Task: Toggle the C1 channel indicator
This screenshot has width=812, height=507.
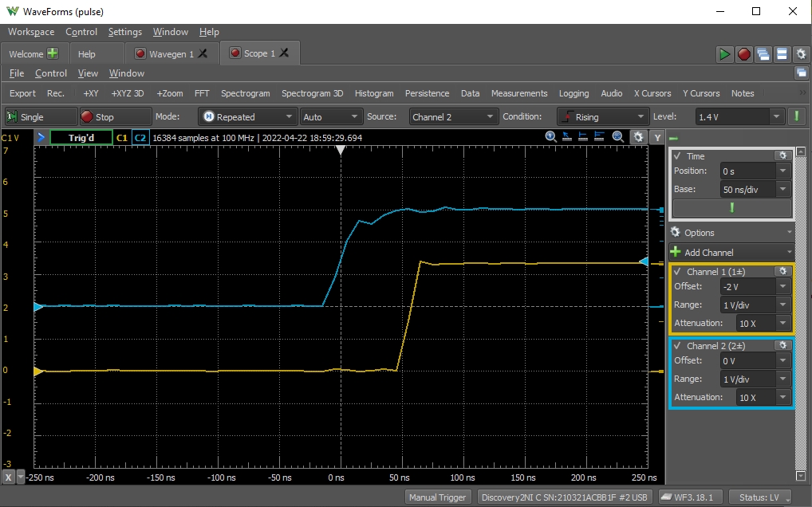Action: click(x=122, y=138)
